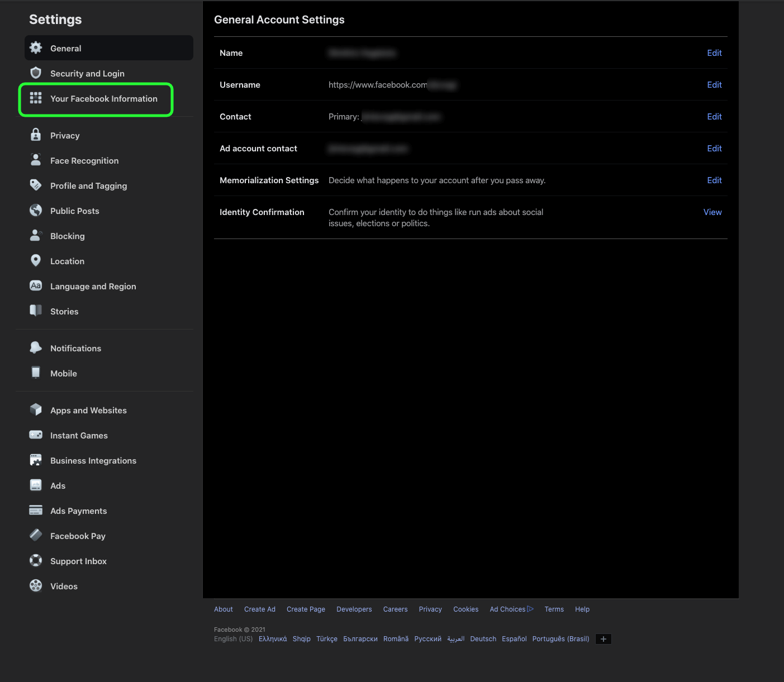The height and width of the screenshot is (682, 784).
Task: Click the Notifications bell icon
Action: [36, 348]
